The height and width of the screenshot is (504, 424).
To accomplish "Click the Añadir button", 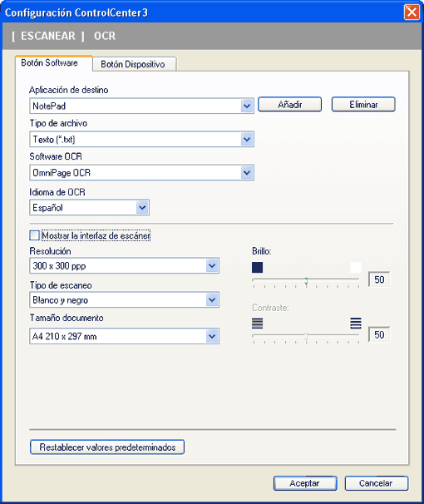I will point(289,105).
